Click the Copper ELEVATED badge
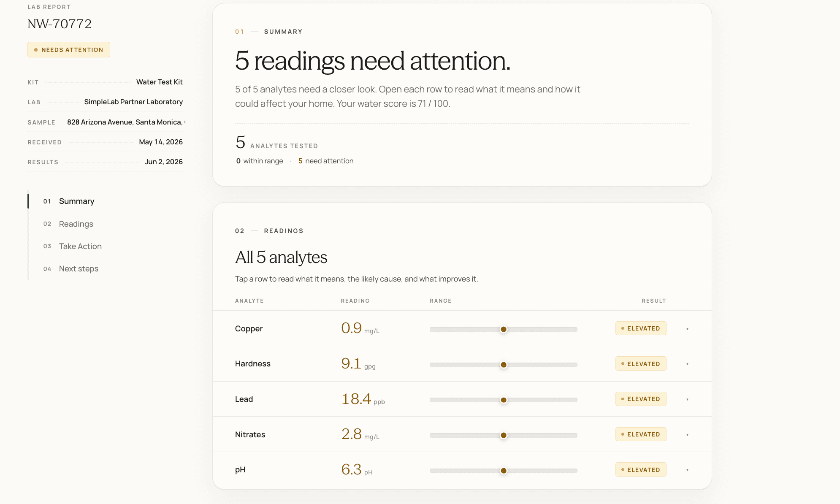Viewport: 840px width, 504px height. [x=641, y=328]
